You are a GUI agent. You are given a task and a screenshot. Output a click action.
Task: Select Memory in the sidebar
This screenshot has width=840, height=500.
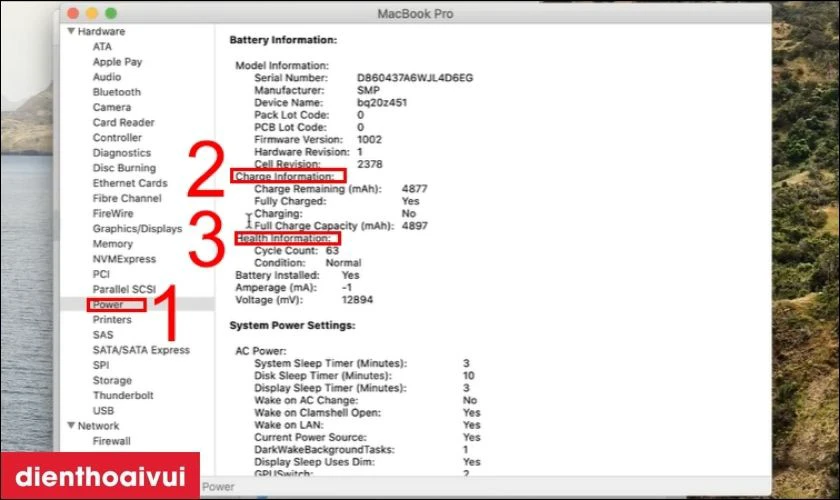pos(112,244)
